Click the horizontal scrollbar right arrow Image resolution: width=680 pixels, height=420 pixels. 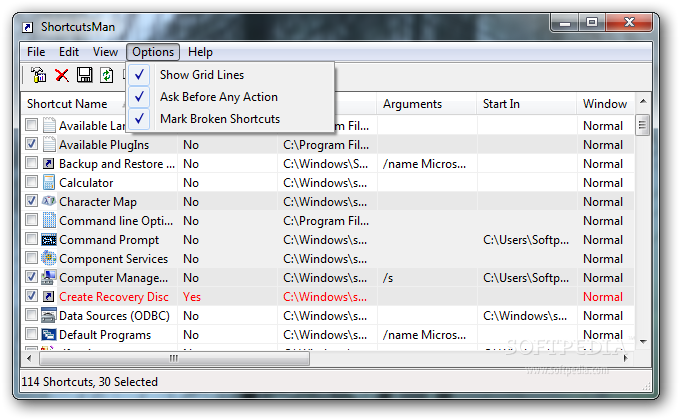[x=626, y=358]
